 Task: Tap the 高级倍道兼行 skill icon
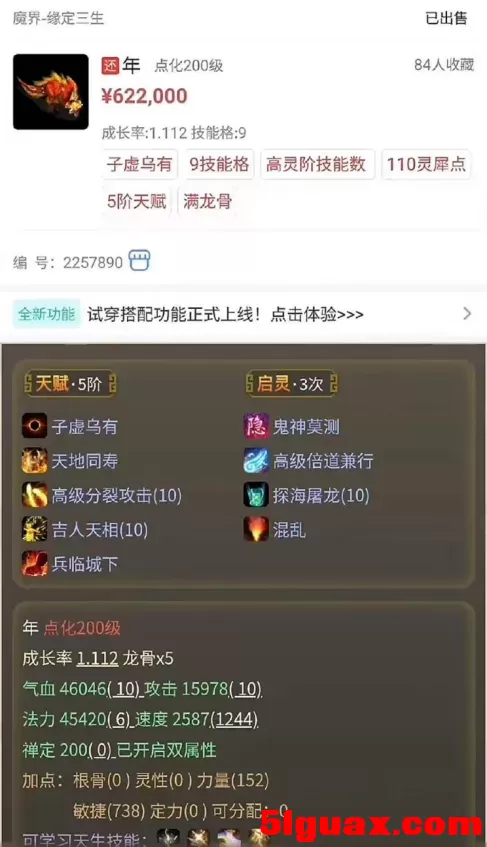click(256, 461)
